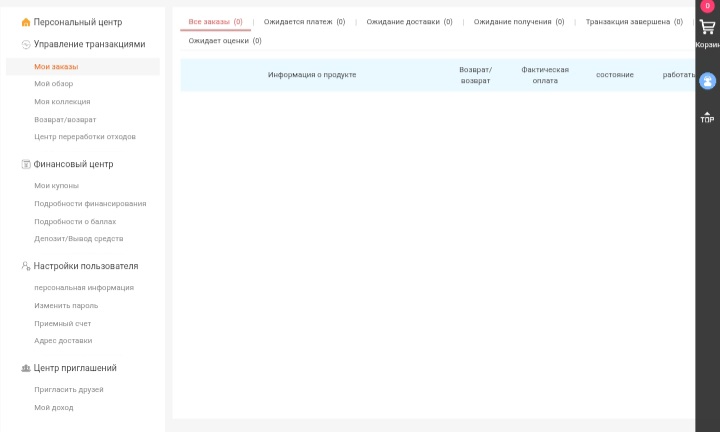Click the Настройки пользователя person icon
Viewport: 720px width, 432px height.
[x=26, y=266]
